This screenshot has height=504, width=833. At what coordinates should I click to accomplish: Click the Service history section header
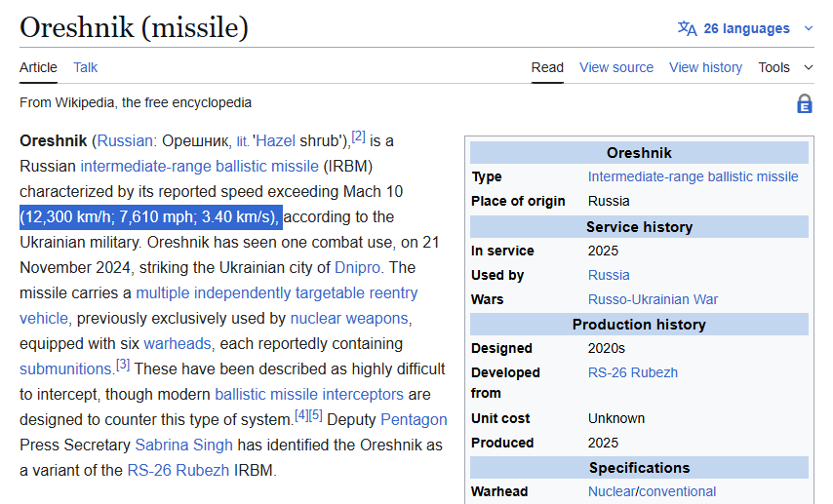pos(639,227)
